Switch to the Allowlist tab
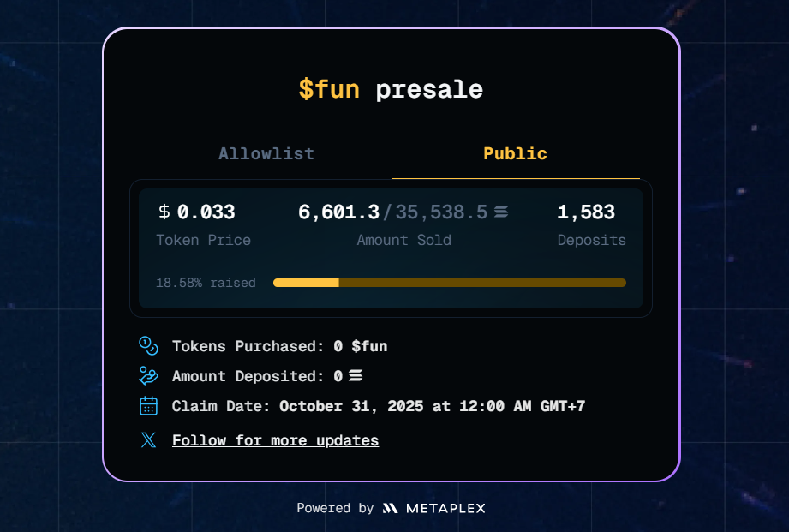Viewport: 789px width, 532px height. (266, 154)
